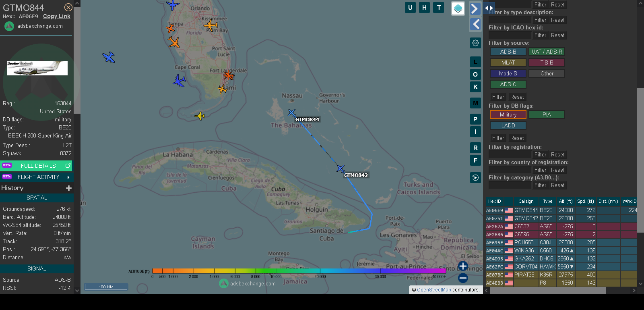Reset the ICAO hex id filter
Viewport: 644px width, 310px height.
[x=557, y=35]
